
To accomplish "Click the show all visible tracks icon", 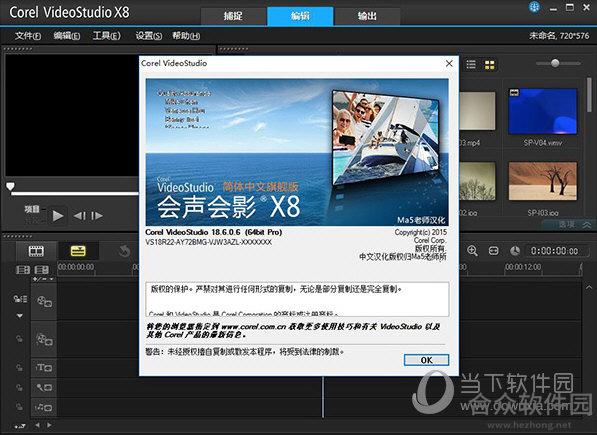I will pyautogui.click(x=22, y=270).
